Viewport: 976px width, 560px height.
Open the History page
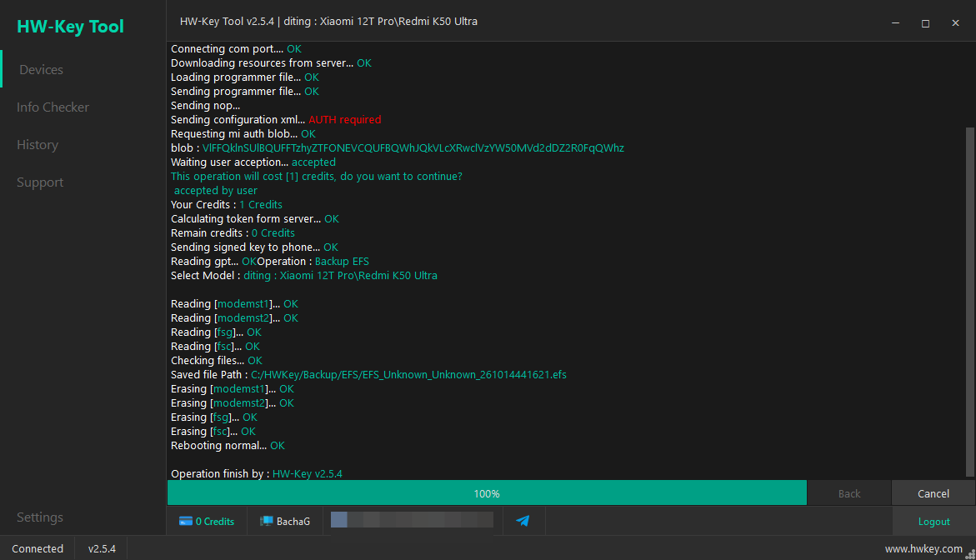[x=38, y=144]
